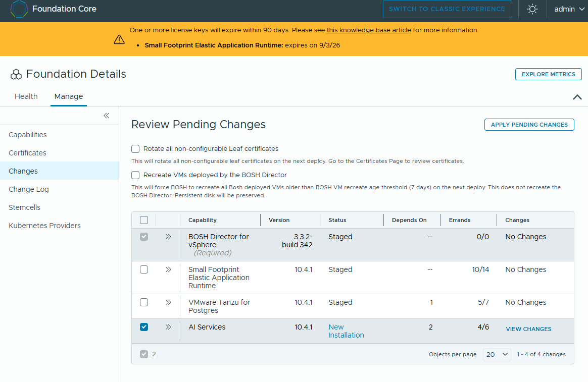
Task: Sort by the Capability column header
Action: [203, 220]
